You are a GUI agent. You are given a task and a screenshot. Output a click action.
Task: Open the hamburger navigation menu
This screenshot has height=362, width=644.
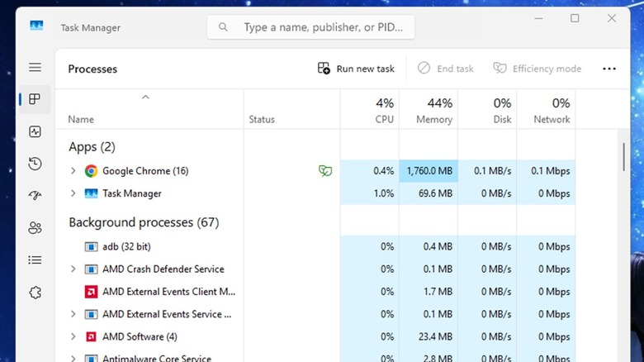click(x=35, y=67)
